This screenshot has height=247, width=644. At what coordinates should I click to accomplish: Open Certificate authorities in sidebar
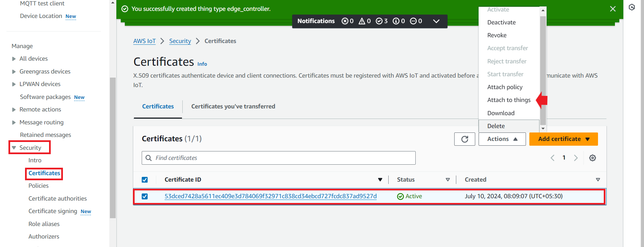(x=57, y=199)
